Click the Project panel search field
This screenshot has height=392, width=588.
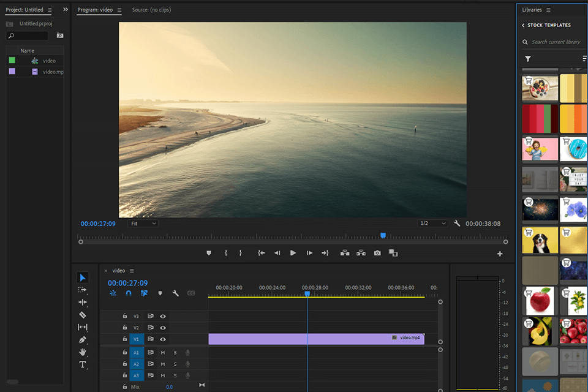coord(28,36)
